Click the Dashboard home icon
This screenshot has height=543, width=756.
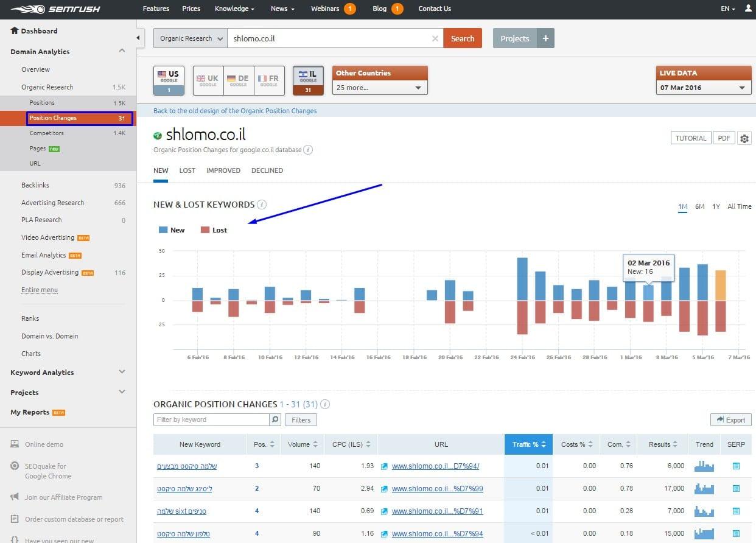pos(15,30)
